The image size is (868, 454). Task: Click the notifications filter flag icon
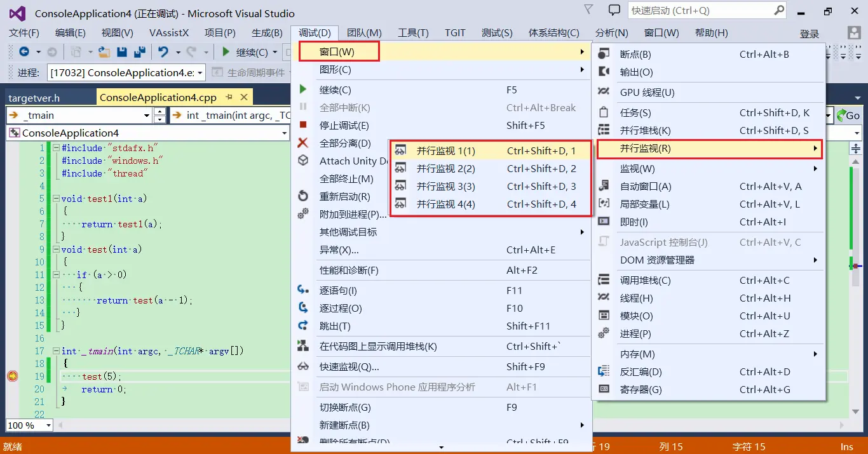click(x=588, y=10)
